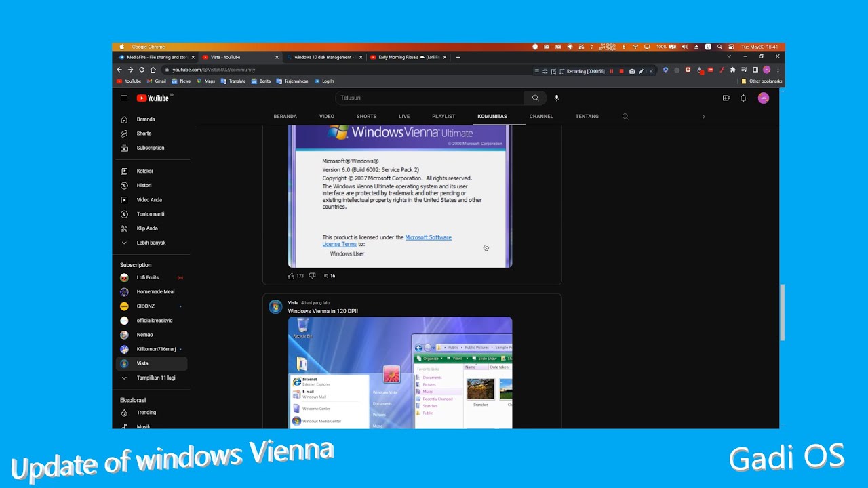Pause the screen recording
868x488 pixels.
(x=612, y=71)
